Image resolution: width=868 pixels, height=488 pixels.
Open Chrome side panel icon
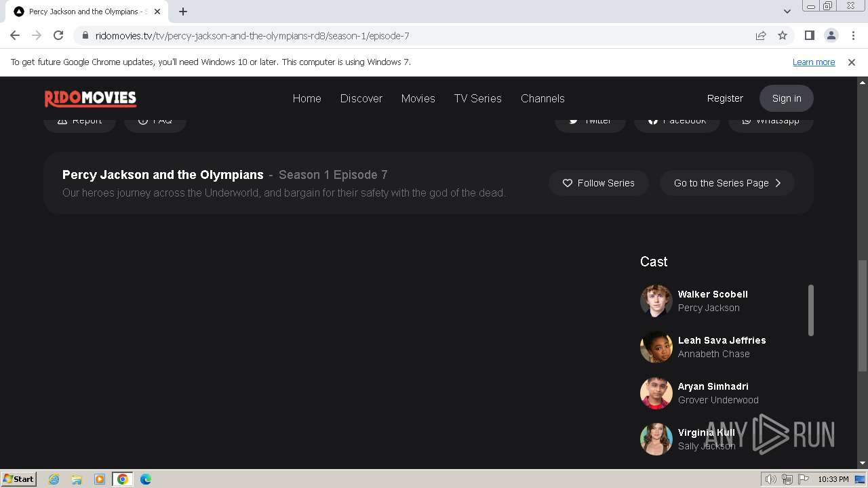[809, 35]
